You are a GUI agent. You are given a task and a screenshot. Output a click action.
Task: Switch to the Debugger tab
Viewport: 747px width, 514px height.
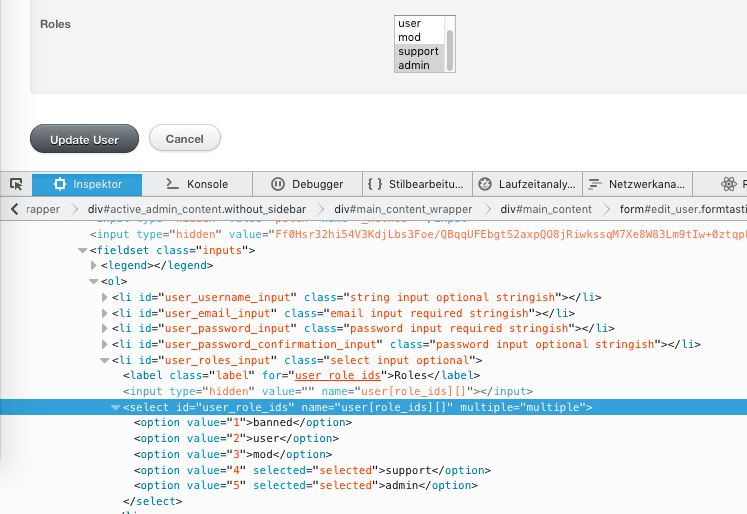(307, 184)
